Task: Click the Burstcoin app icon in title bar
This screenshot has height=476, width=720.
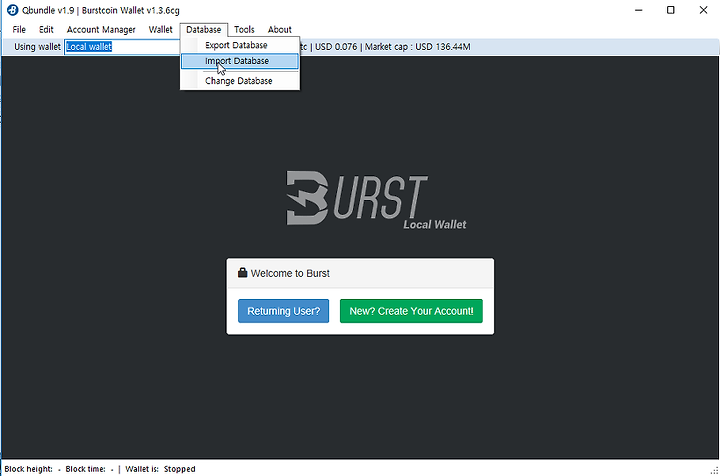Action: pyautogui.click(x=12, y=10)
